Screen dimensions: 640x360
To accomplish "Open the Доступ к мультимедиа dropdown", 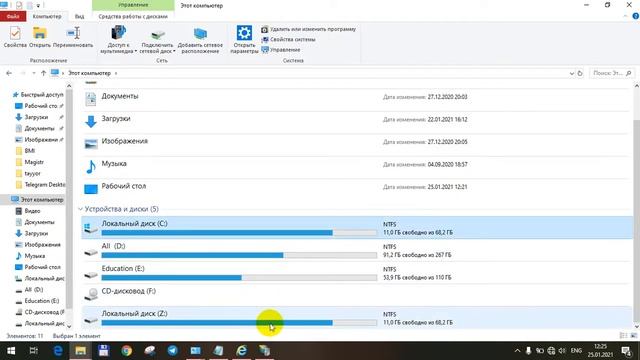I will [118, 40].
